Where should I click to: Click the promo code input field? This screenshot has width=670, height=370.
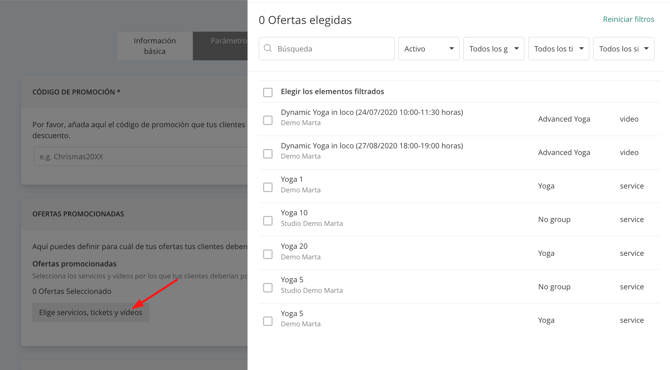click(141, 157)
